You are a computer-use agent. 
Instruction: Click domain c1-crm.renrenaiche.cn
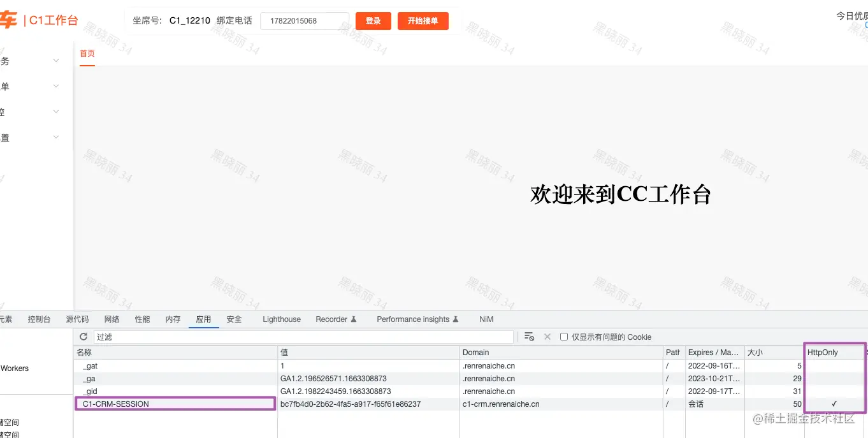(x=501, y=404)
